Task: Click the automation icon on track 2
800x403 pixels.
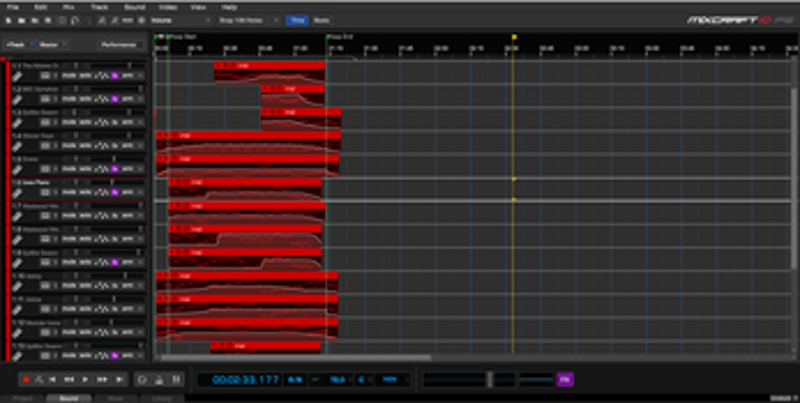Action: pos(102,99)
